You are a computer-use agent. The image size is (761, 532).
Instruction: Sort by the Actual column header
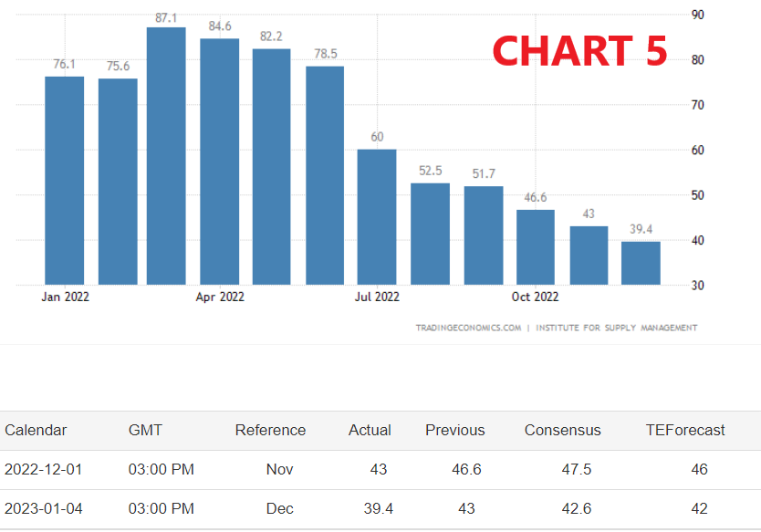[x=370, y=430]
